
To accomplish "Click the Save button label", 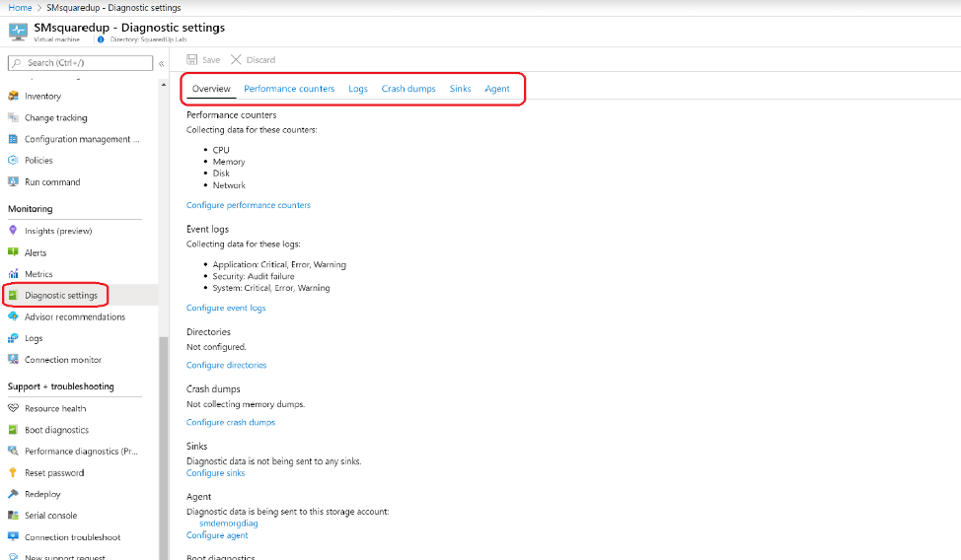I will [x=211, y=60].
